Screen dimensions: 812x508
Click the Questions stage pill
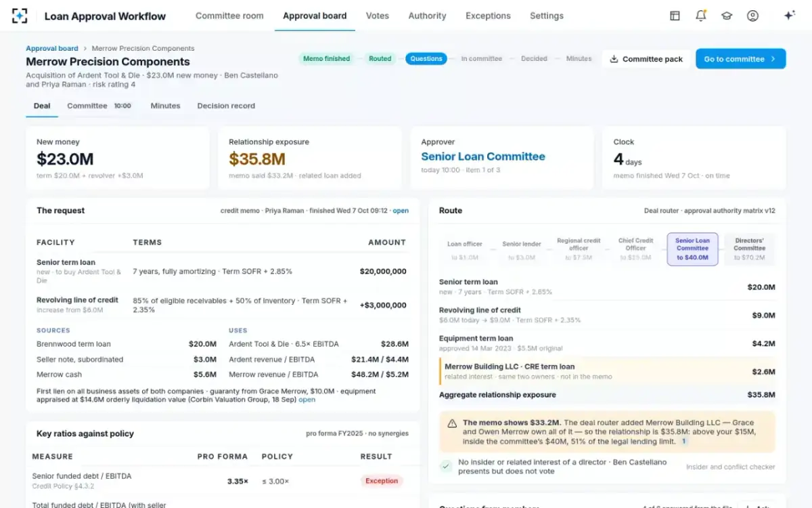point(426,59)
